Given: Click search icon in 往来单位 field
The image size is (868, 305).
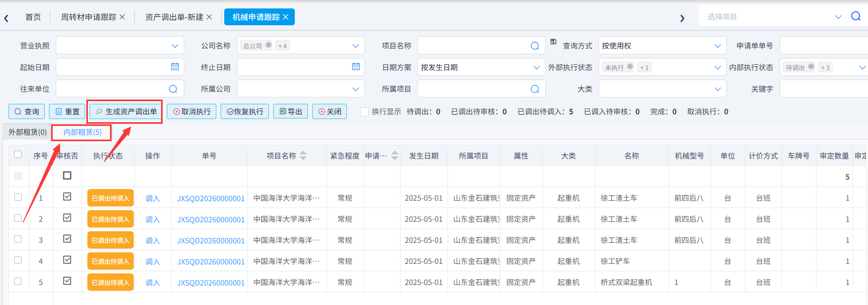Looking at the screenshot, I should click(x=173, y=89).
